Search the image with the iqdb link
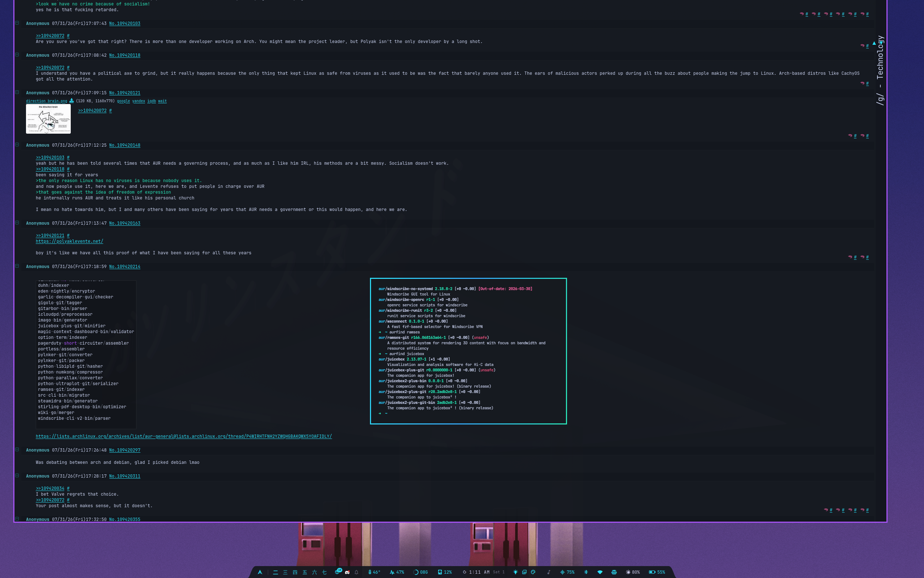The height and width of the screenshot is (578, 924). tap(152, 101)
